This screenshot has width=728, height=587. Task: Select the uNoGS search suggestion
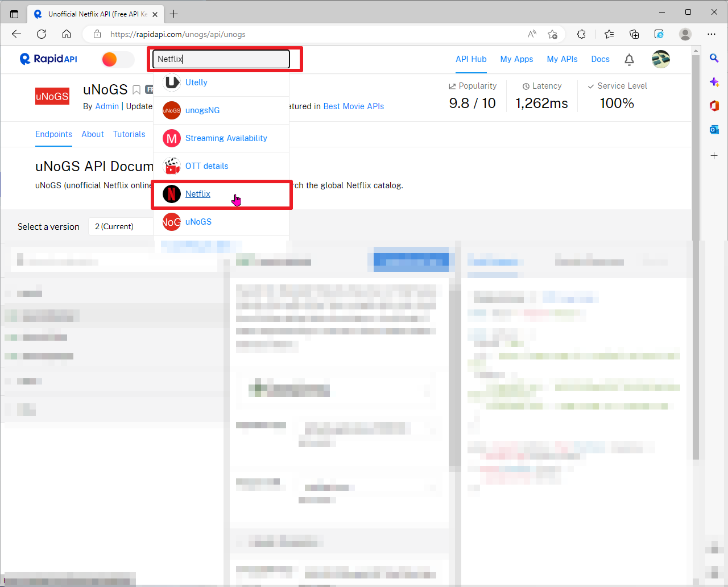coord(198,222)
